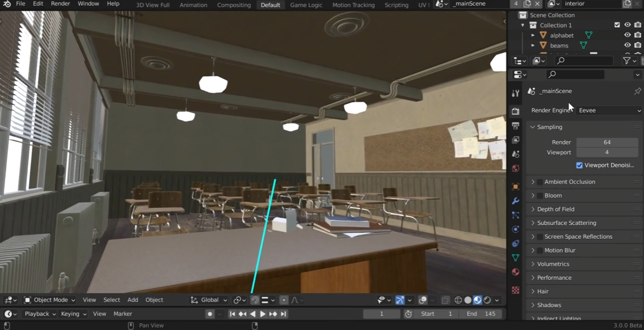Create a new scene from _mainScene
The image size is (644, 330).
[x=527, y=4]
